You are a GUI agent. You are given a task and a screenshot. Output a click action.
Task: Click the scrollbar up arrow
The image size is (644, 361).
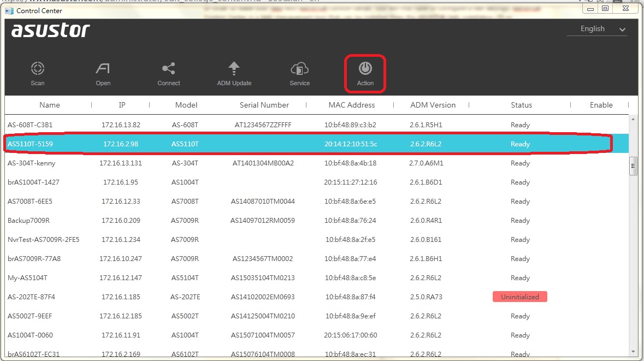coord(633,119)
